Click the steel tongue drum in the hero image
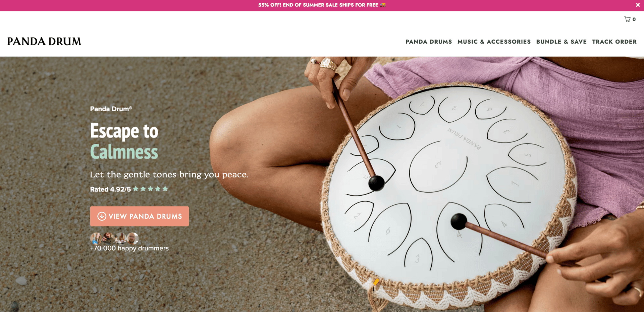Image resolution: width=644 pixels, height=312 pixels. (x=448, y=191)
